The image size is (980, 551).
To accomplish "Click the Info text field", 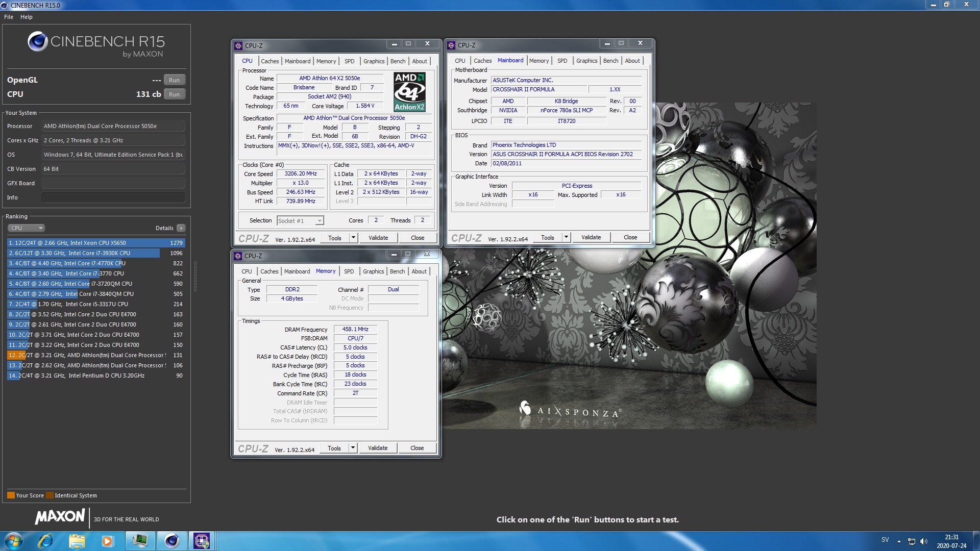I will coord(113,197).
